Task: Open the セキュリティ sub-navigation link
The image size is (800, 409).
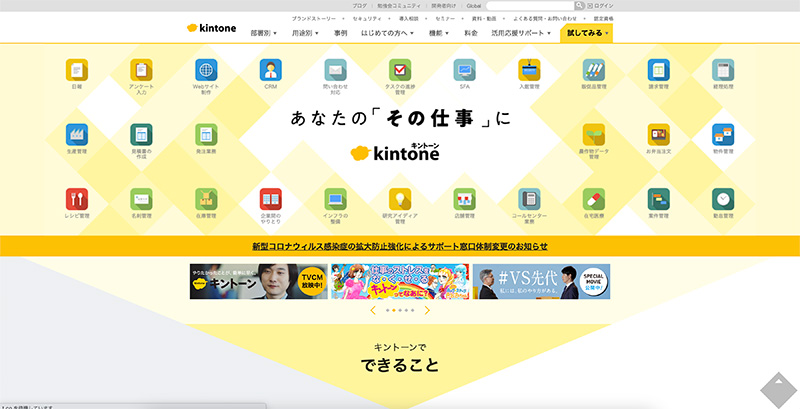Action: [367, 18]
